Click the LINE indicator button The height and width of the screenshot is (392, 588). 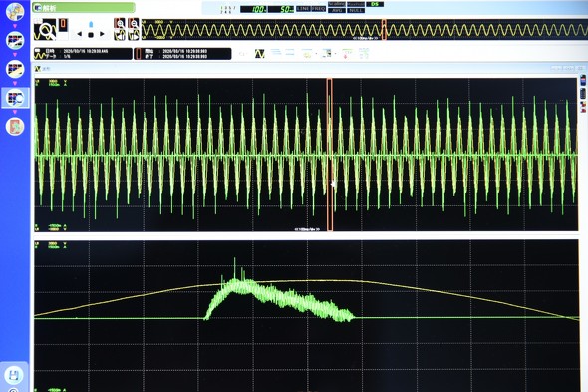pyautogui.click(x=303, y=9)
